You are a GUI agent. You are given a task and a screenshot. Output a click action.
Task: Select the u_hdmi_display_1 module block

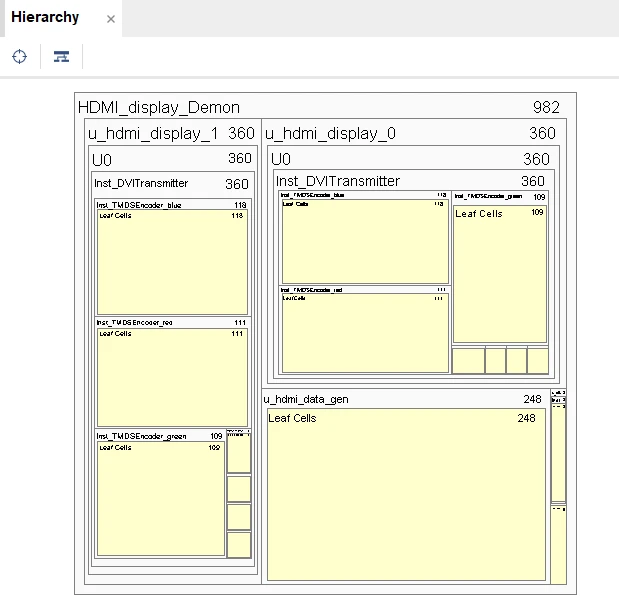pyautogui.click(x=153, y=133)
